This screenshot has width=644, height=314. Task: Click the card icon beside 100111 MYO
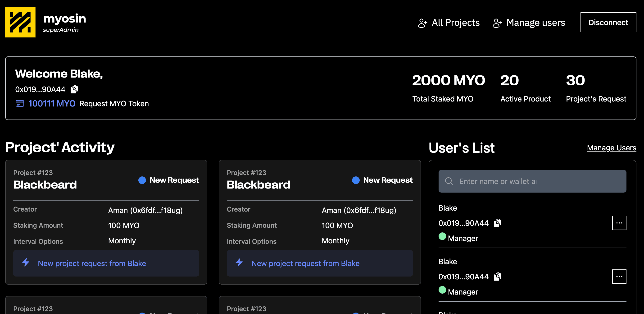pos(20,104)
